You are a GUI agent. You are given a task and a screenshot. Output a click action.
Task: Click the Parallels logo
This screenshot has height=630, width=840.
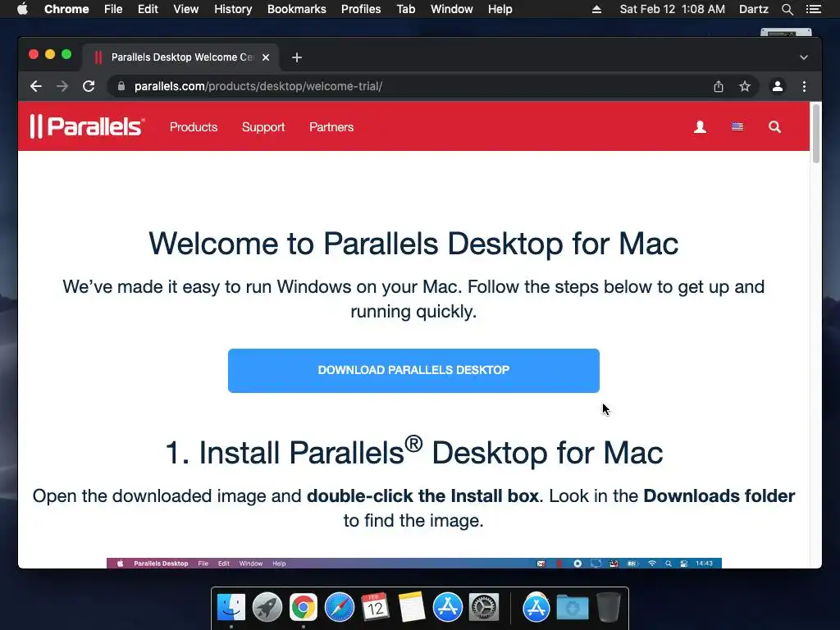tap(87, 126)
